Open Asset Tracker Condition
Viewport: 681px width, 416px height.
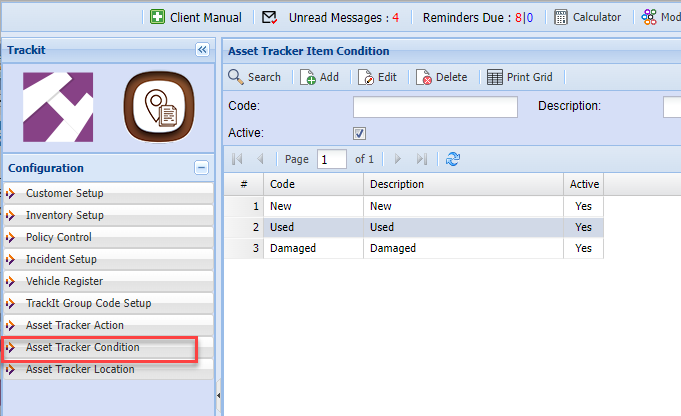(82, 347)
